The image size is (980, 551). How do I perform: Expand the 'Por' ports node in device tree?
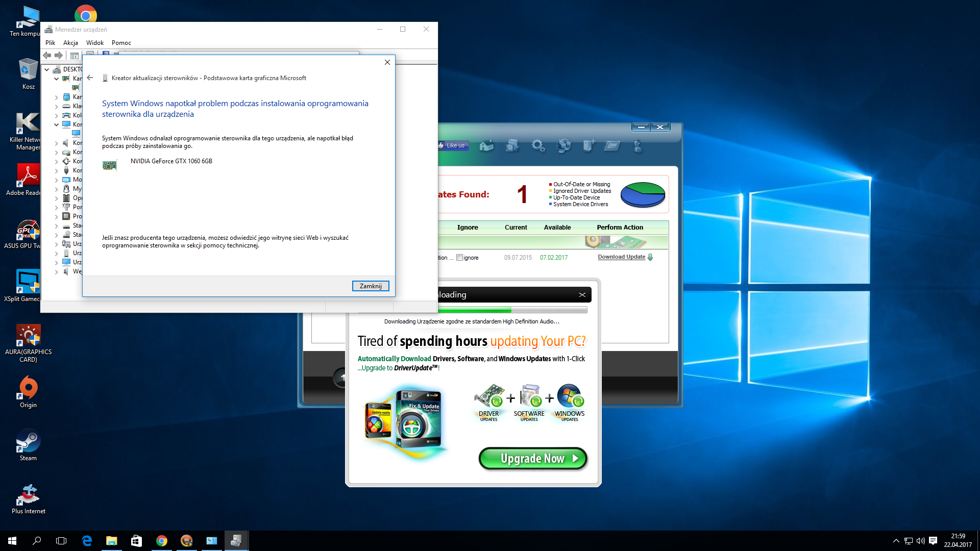click(56, 207)
